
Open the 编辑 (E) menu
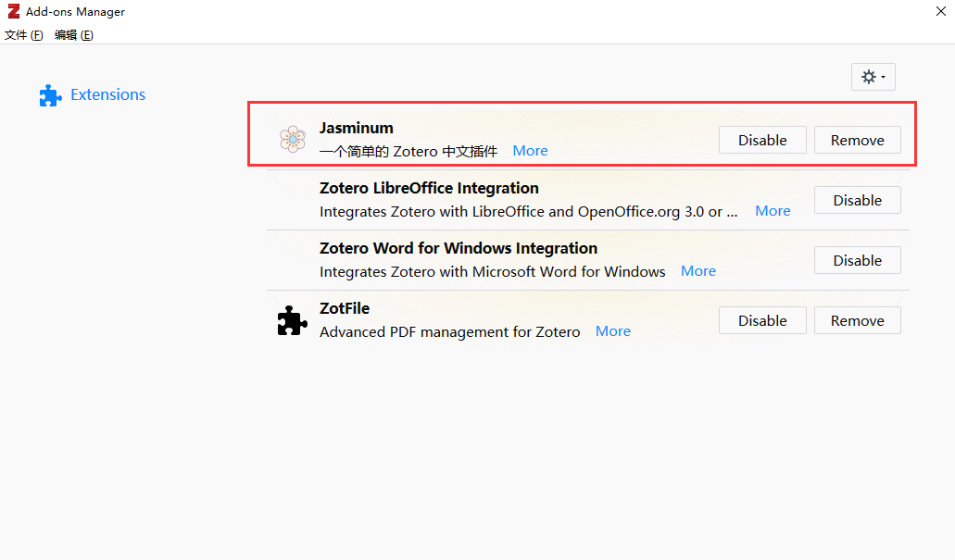click(x=74, y=34)
